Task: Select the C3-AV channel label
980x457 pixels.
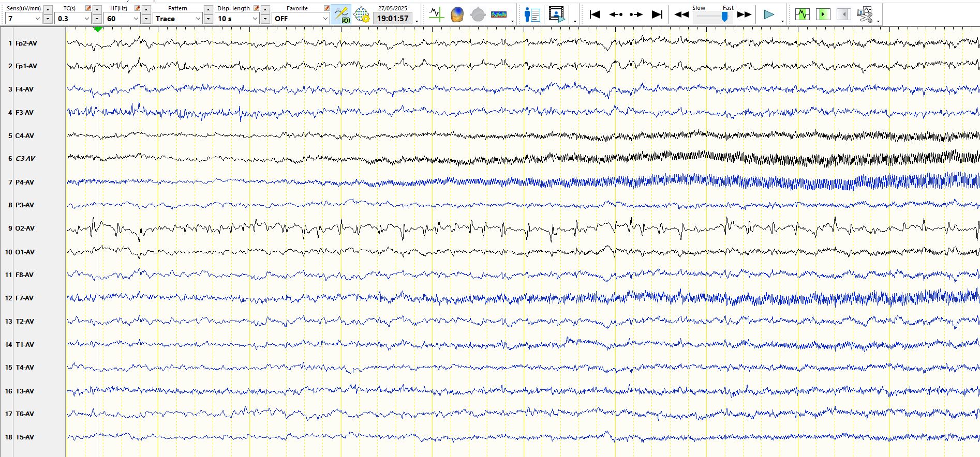Action: pos(25,159)
